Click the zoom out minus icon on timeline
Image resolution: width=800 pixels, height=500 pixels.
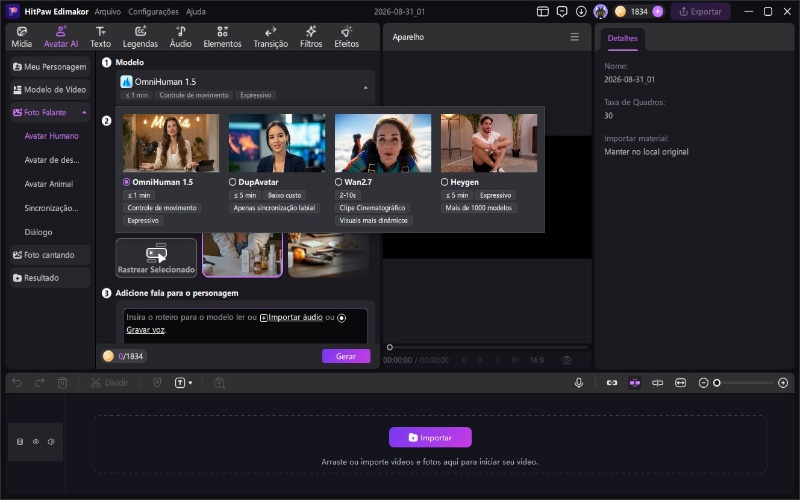703,383
